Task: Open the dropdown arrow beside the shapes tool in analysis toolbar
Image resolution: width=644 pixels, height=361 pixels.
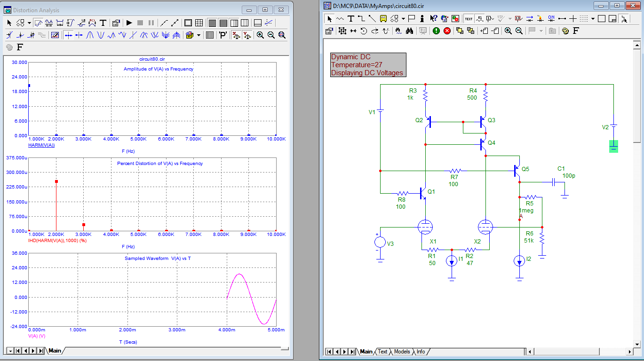Action: [29, 23]
